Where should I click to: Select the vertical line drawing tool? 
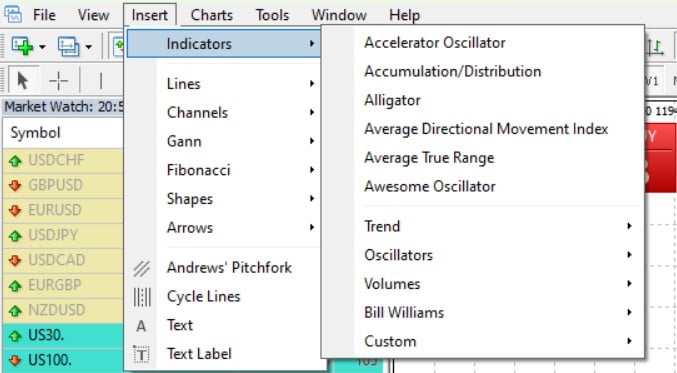pos(101,80)
